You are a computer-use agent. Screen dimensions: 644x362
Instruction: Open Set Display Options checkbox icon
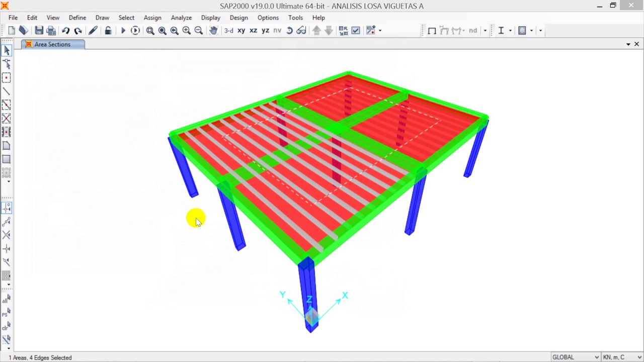[x=356, y=31]
